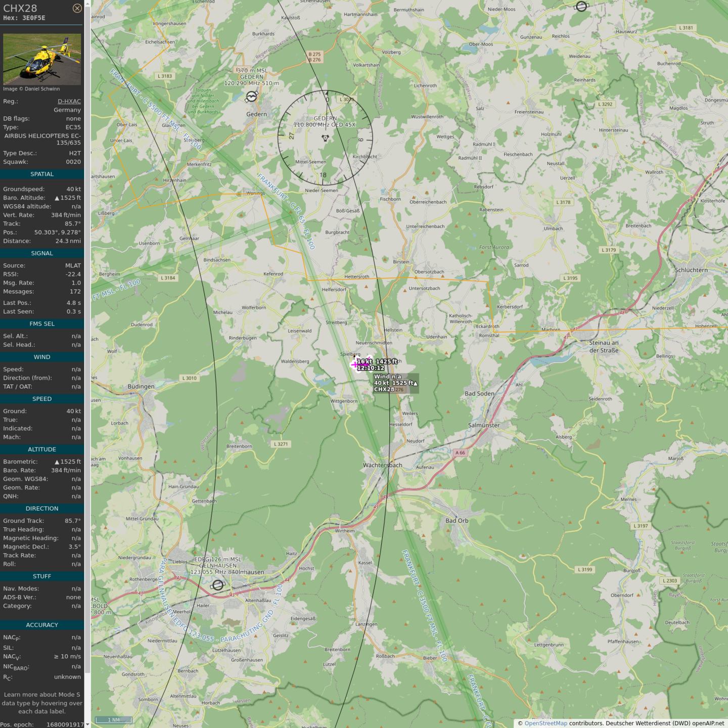The width and height of the screenshot is (728, 728).
Task: Click the Squawk data label
Action: [x=16, y=162]
